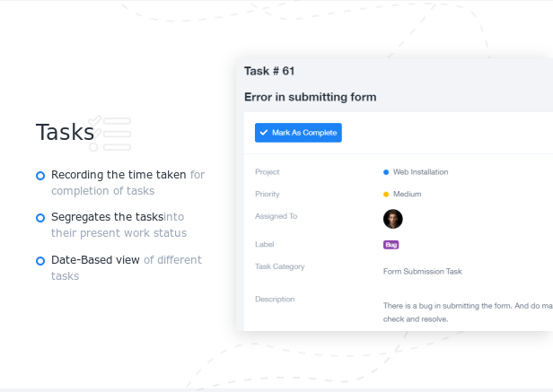Click the task description text
The width and height of the screenshot is (553, 392).
468,312
